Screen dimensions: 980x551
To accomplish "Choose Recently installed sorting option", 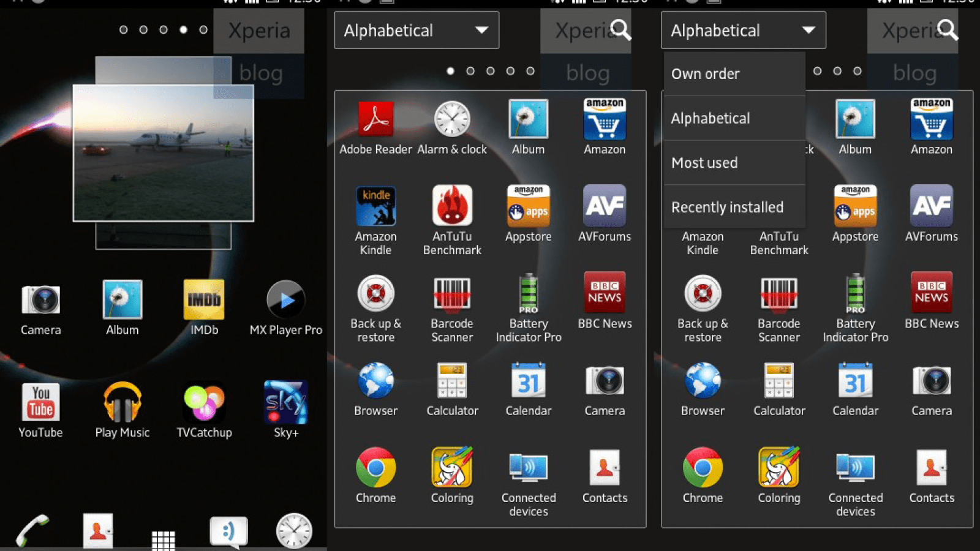I will (726, 207).
